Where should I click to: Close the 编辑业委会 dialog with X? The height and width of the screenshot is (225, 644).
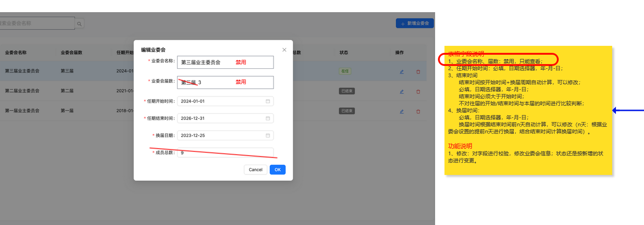284,50
